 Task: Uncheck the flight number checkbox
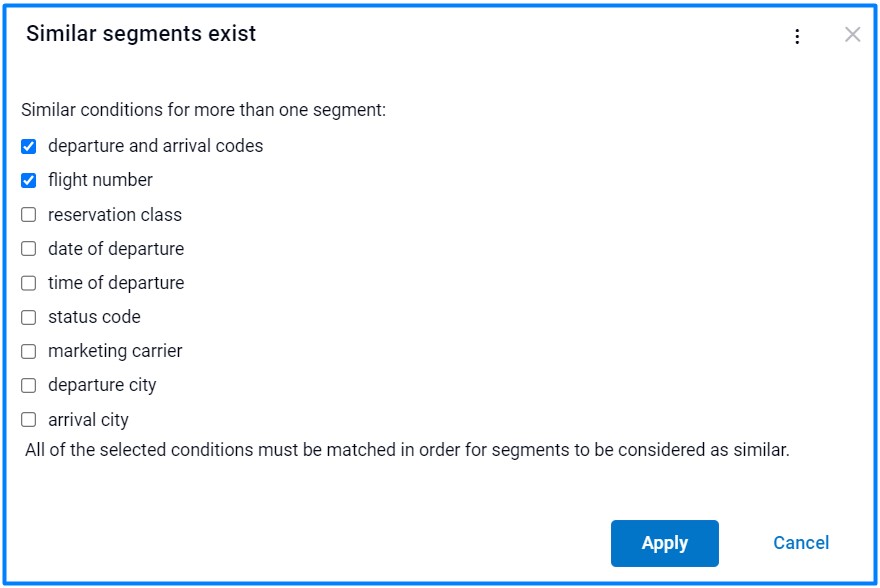(29, 181)
